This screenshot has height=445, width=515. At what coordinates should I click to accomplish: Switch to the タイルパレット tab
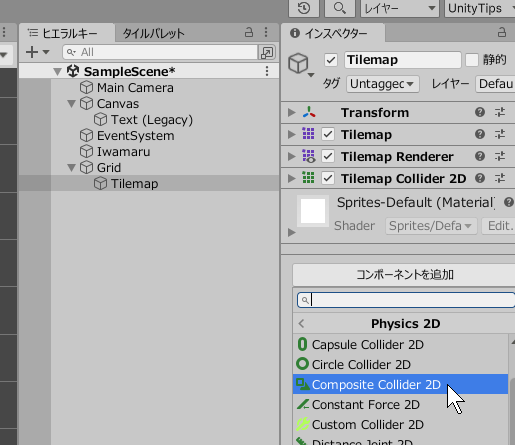point(153,33)
